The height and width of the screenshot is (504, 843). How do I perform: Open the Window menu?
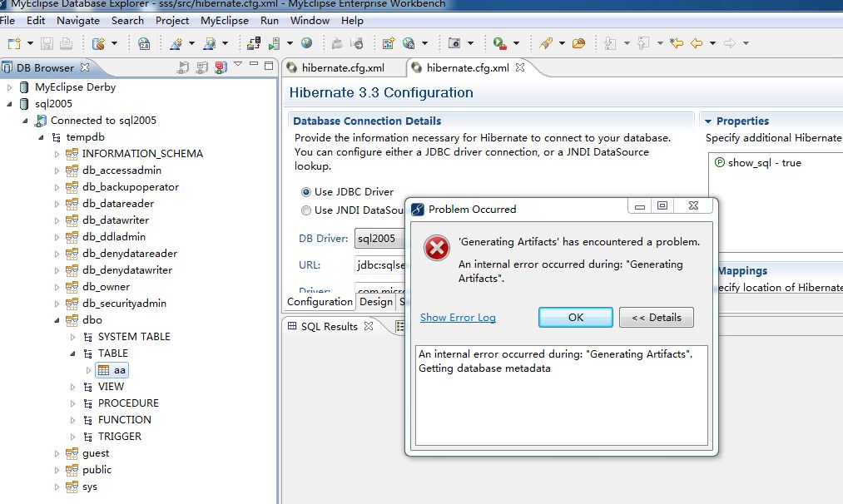click(x=310, y=21)
